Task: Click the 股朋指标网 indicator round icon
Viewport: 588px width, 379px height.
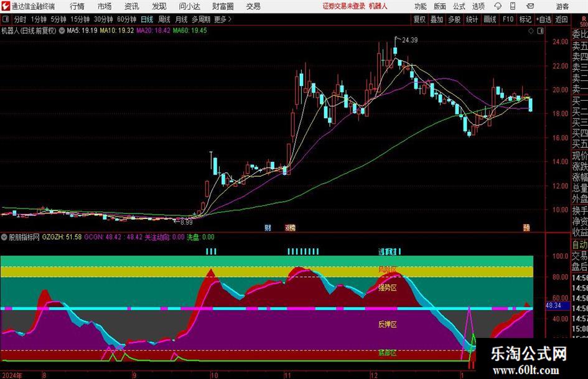Action: pos(4,237)
